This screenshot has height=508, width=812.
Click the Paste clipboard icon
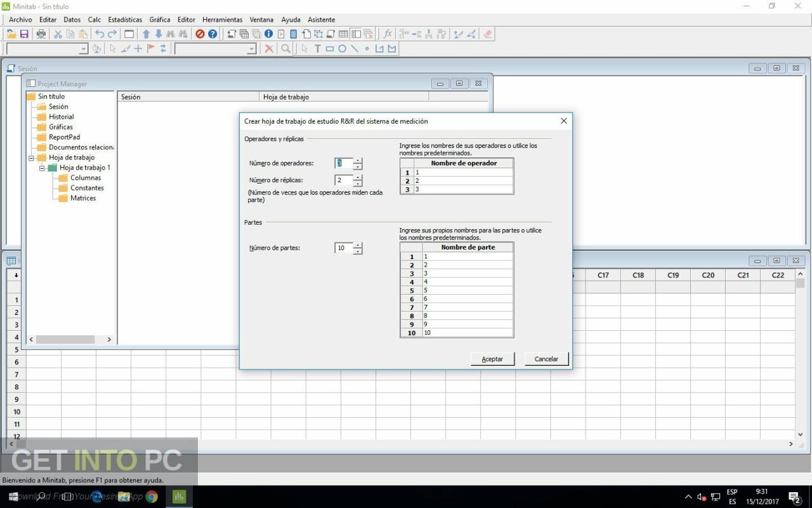pos(83,34)
